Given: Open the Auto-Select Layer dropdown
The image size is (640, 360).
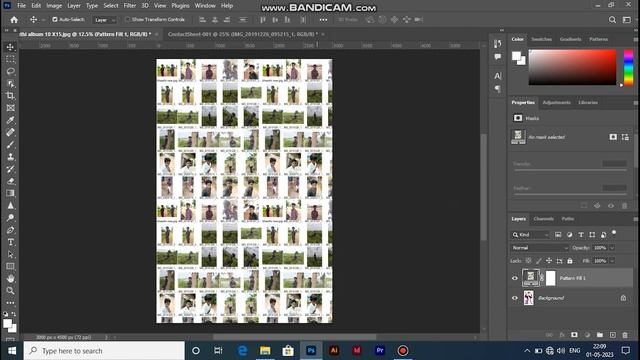Looking at the screenshot, I should [104, 20].
